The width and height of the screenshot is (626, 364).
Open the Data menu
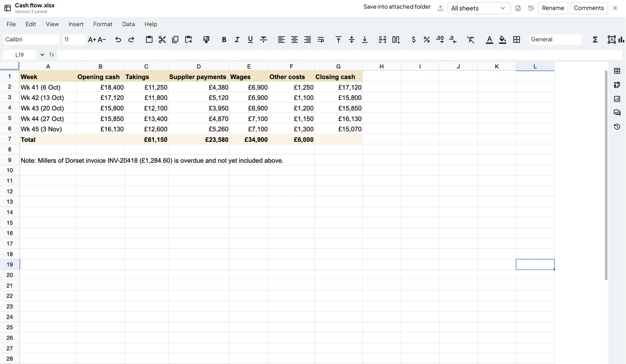pyautogui.click(x=128, y=24)
